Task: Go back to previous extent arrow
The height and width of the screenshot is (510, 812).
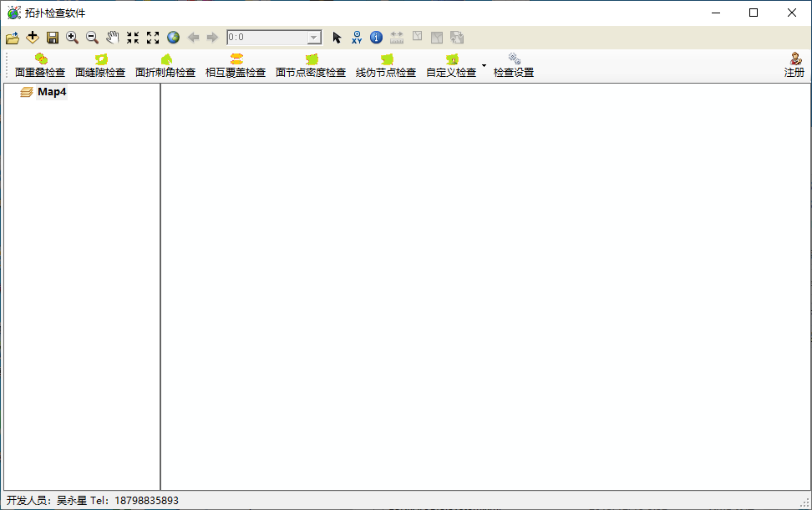Action: tap(193, 38)
